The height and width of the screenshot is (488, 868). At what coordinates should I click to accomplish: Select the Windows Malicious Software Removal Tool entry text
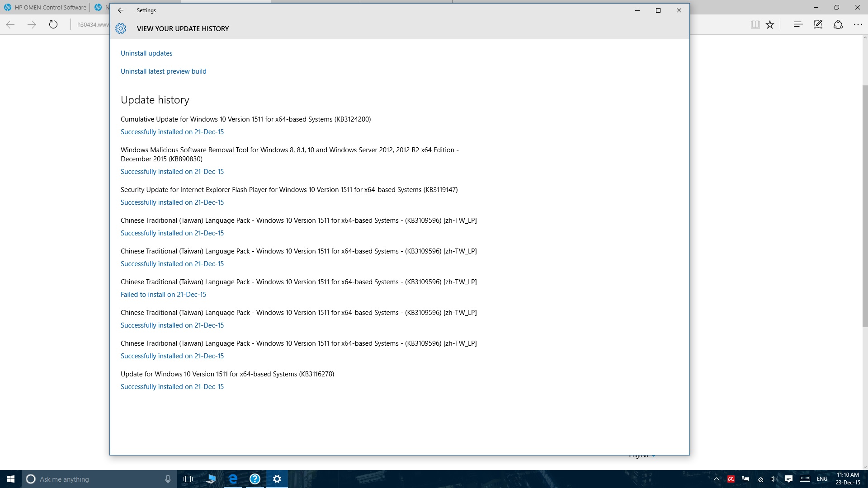(x=290, y=155)
